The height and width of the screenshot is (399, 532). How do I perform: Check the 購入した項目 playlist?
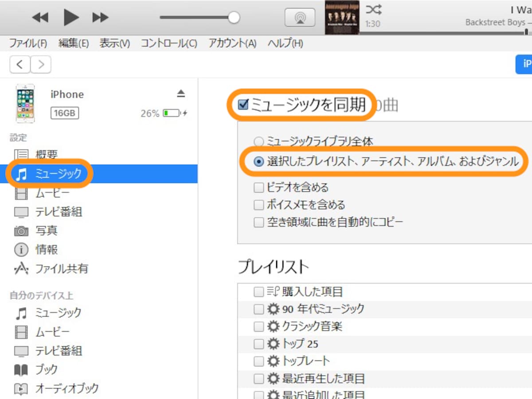click(x=258, y=292)
